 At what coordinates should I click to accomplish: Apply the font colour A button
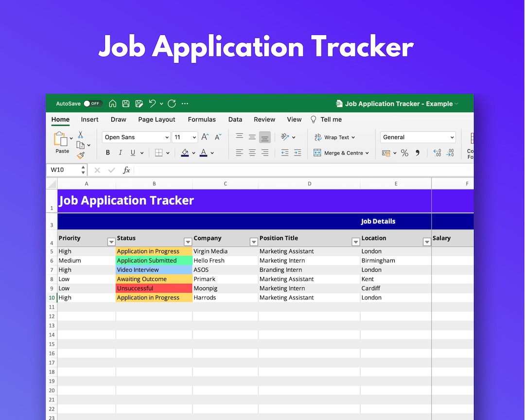click(x=203, y=153)
